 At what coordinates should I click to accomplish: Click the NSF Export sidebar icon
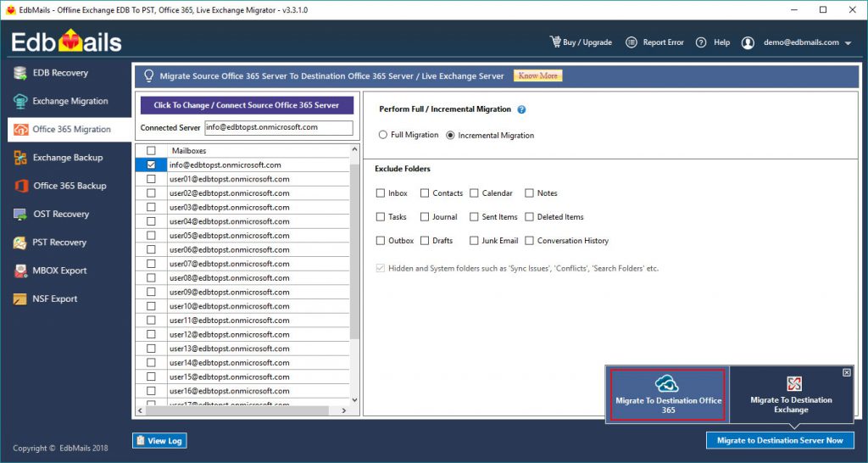20,299
